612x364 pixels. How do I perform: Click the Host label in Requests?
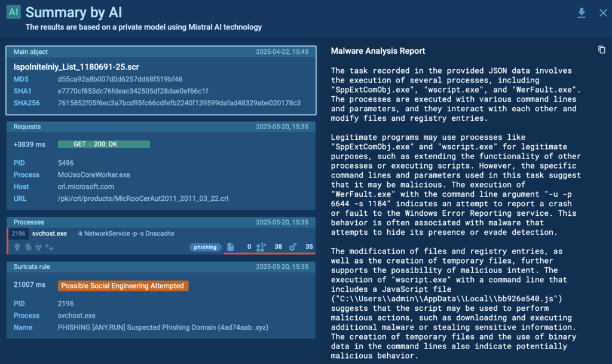tap(21, 187)
